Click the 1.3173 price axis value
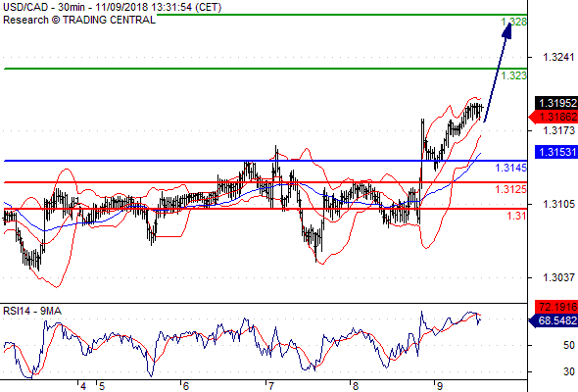578x392 pixels. (x=558, y=130)
